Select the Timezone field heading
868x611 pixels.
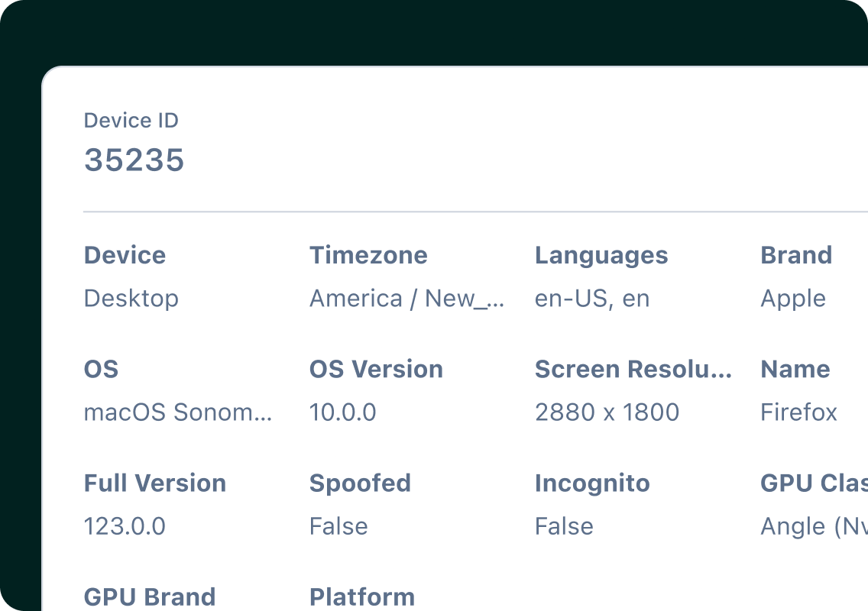pos(368,255)
